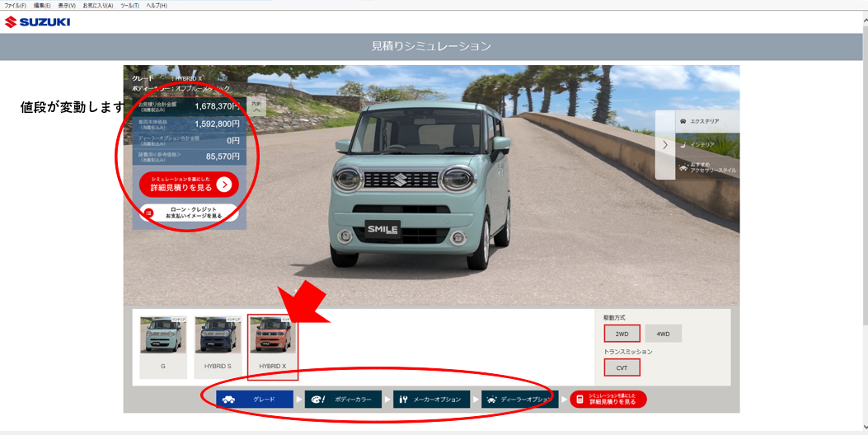Go to the グレード step
Screen dimensions: 868x435
click(255, 399)
